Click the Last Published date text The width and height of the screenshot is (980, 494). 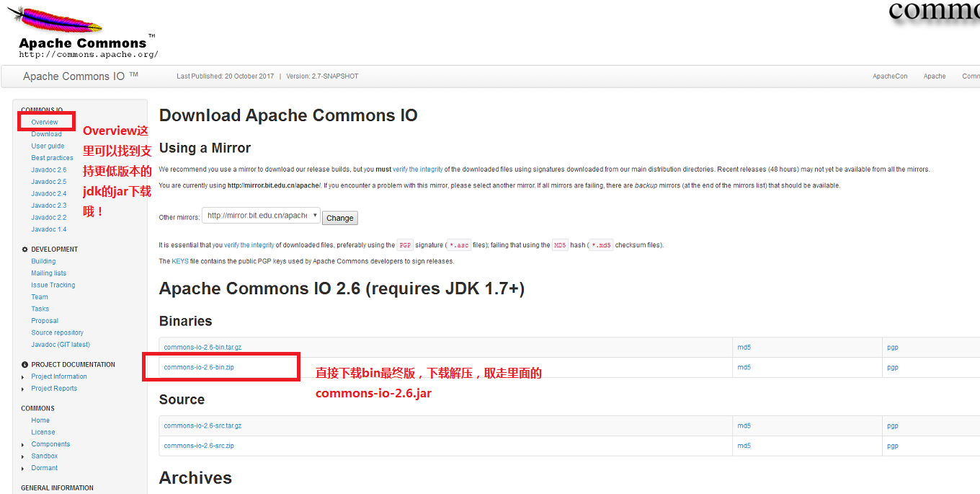tap(226, 76)
